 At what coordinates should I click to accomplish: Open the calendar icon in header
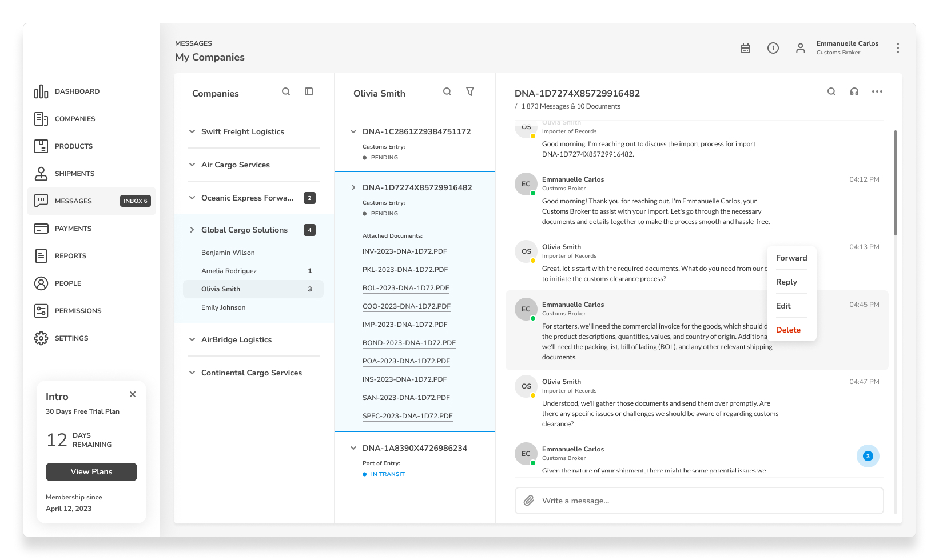(x=746, y=48)
